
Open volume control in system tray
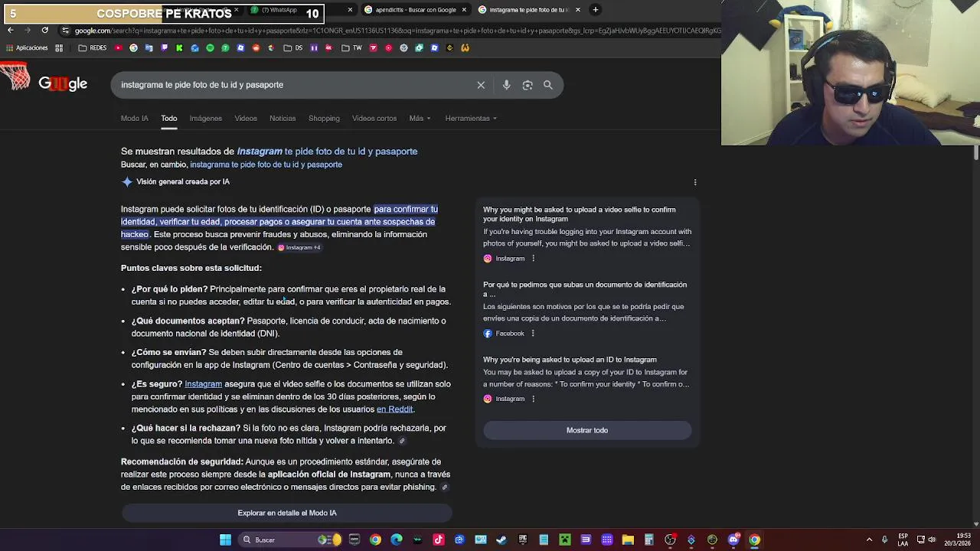[x=932, y=540]
